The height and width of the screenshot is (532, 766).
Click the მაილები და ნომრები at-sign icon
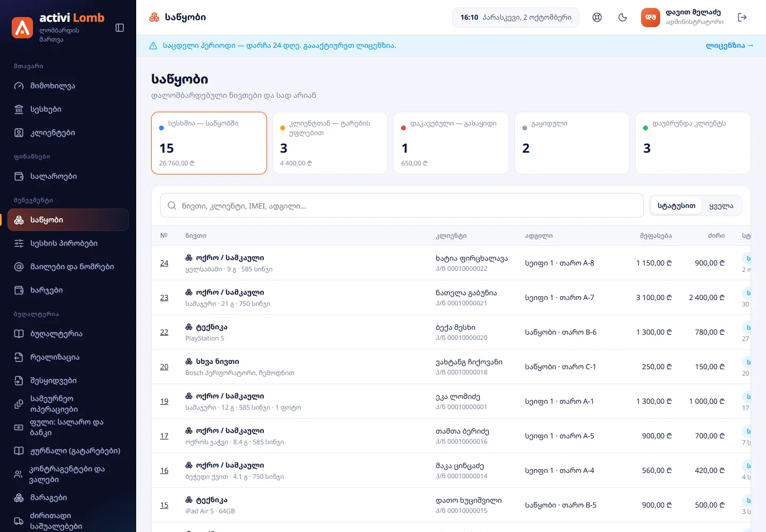pos(19,267)
